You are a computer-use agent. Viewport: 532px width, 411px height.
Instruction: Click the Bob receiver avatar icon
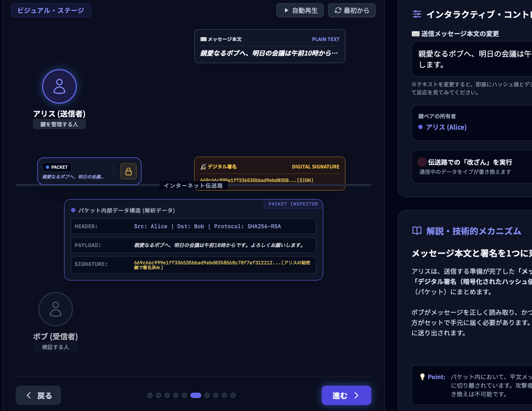click(56, 309)
